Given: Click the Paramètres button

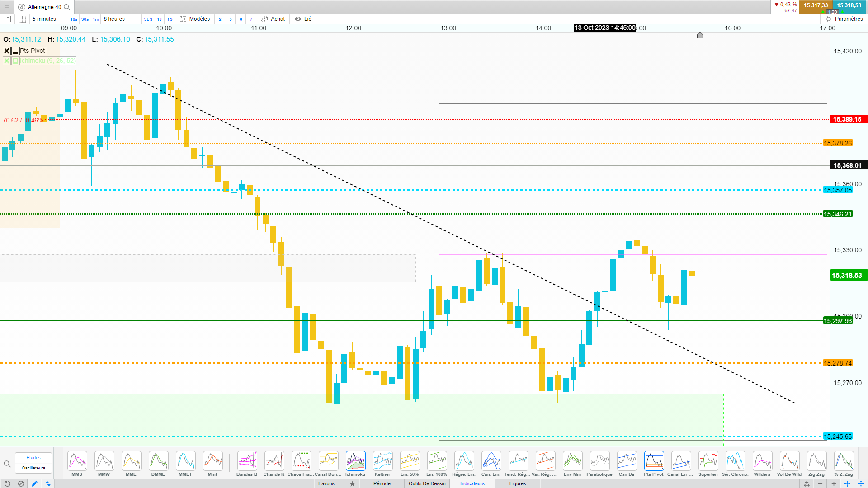Looking at the screenshot, I should (844, 19).
